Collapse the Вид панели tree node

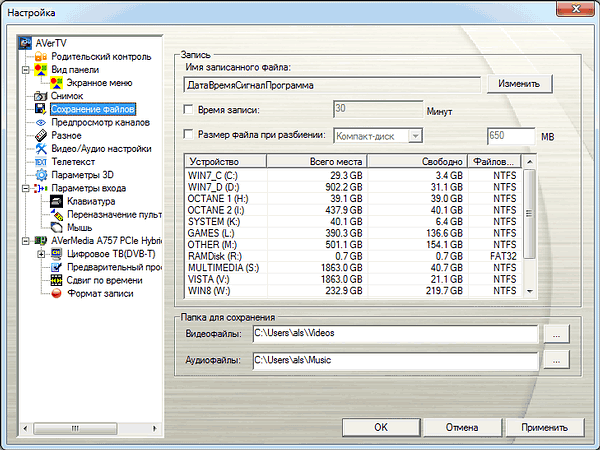click(26, 70)
